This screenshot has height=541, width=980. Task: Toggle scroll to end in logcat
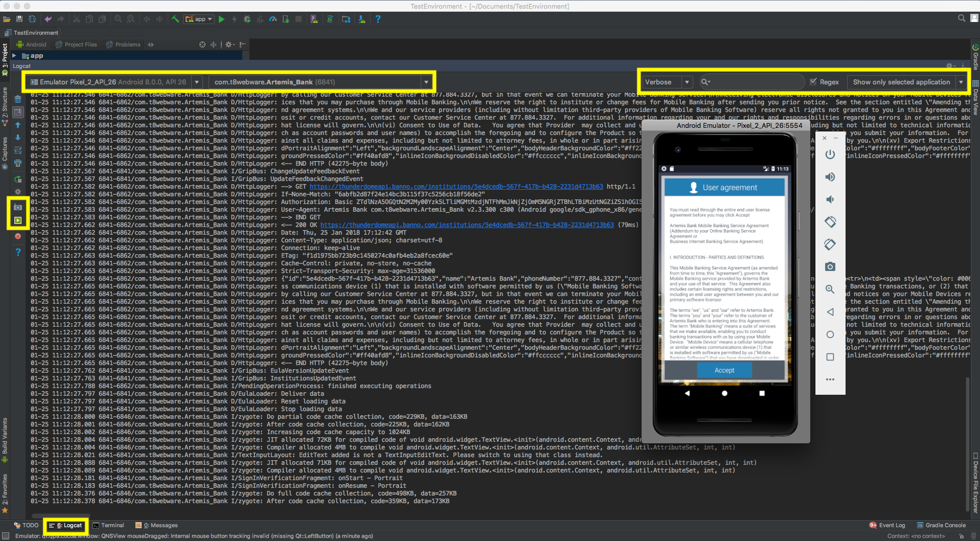click(18, 111)
